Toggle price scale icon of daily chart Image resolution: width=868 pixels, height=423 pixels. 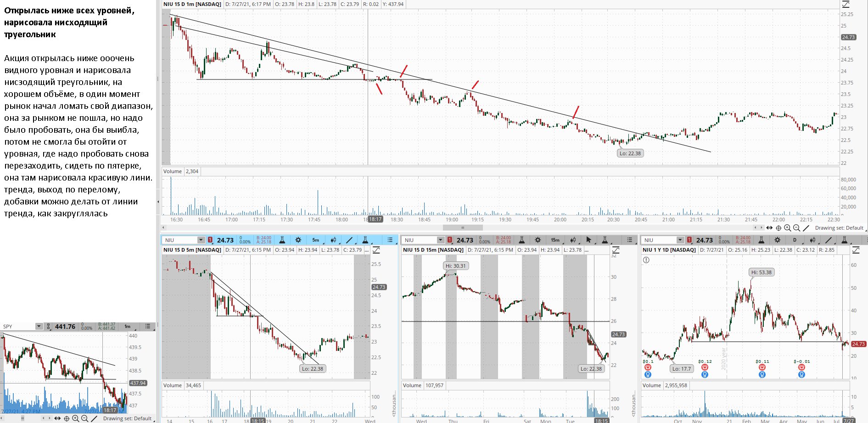point(856,250)
